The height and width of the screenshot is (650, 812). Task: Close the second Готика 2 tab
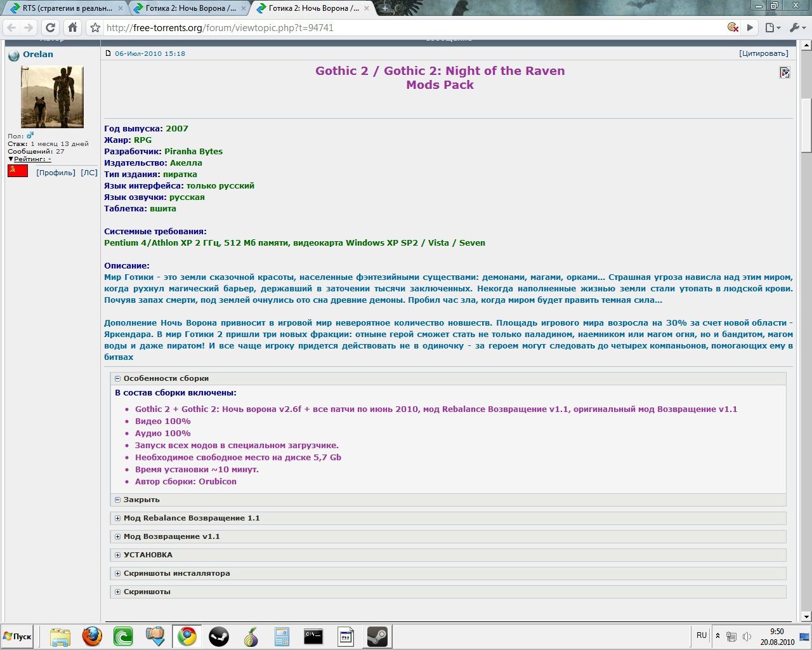[x=244, y=8]
